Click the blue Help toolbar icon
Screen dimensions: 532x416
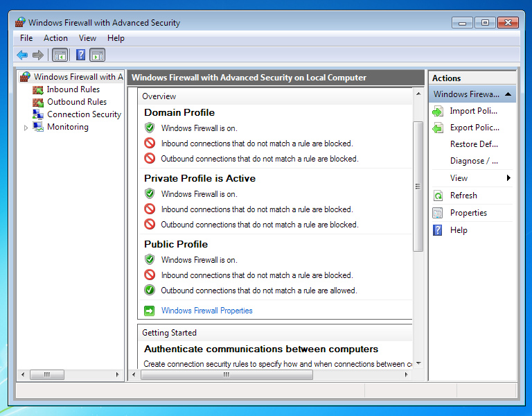[81, 55]
